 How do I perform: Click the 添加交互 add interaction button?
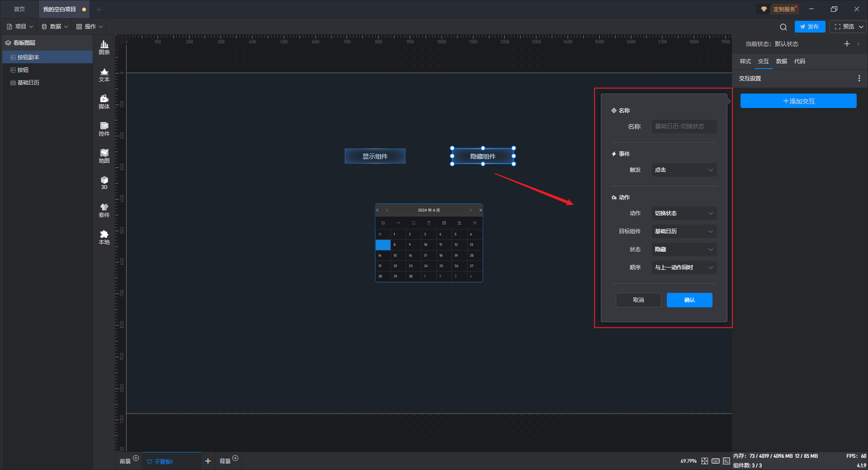(798, 101)
